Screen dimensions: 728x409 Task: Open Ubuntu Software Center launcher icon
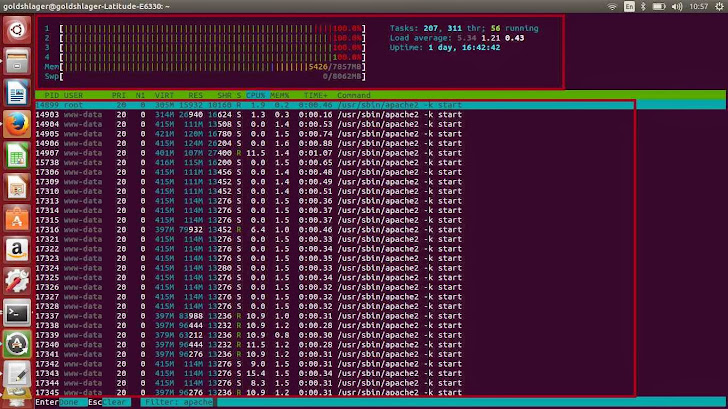coord(17,219)
